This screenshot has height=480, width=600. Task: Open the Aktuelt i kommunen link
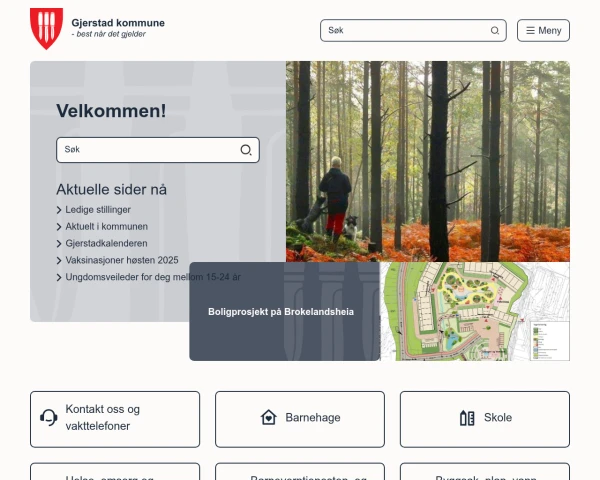pos(106,227)
